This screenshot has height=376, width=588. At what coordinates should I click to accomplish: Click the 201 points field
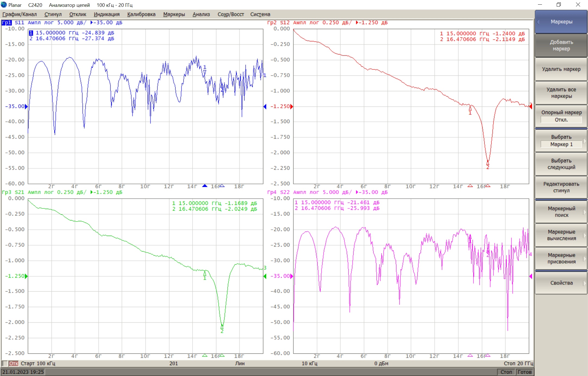pyautogui.click(x=174, y=363)
